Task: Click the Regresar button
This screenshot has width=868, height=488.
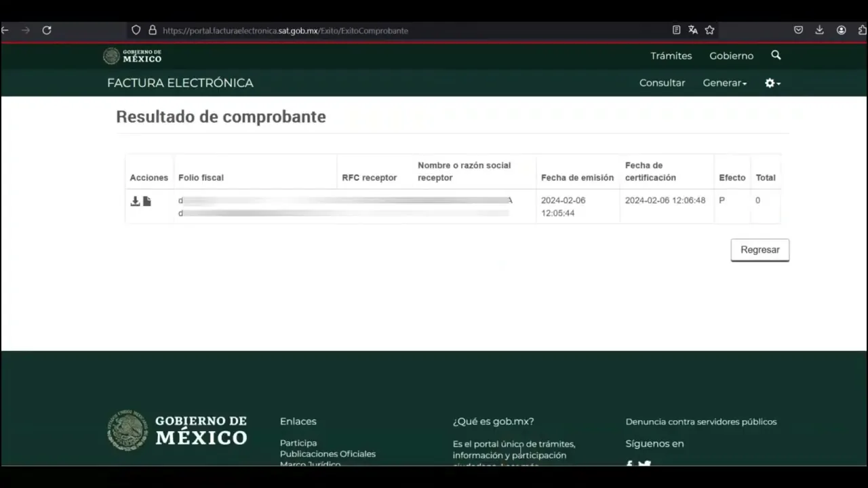Action: (760, 249)
